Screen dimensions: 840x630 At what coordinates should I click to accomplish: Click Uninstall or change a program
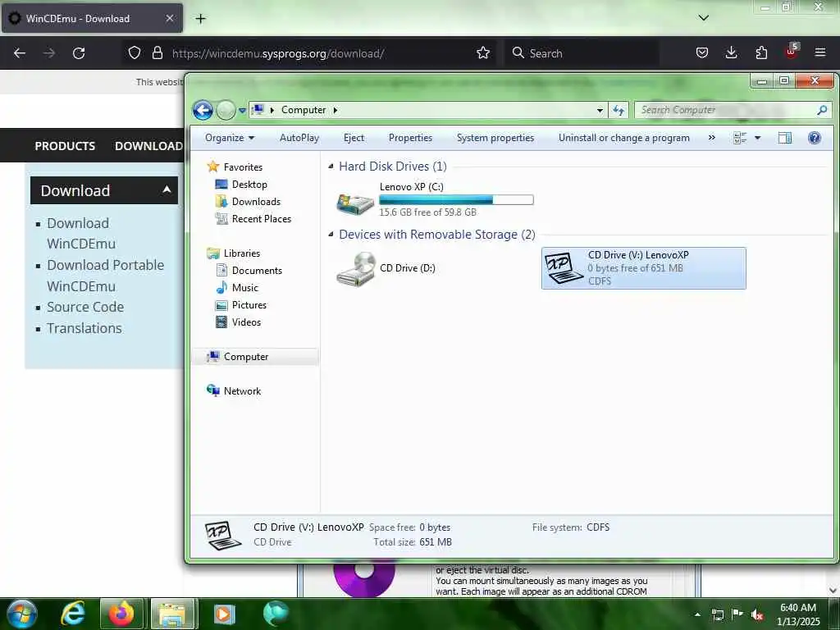(623, 138)
